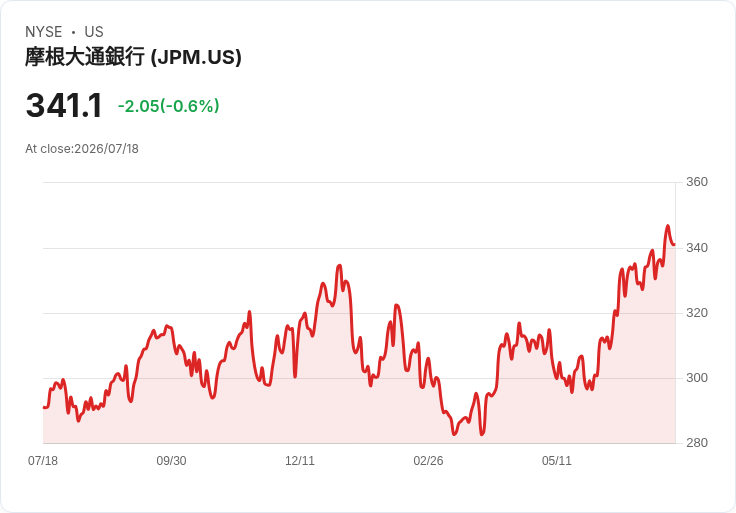The image size is (736, 513).
Task: Select the NYSE exchange label
Action: click(x=44, y=32)
